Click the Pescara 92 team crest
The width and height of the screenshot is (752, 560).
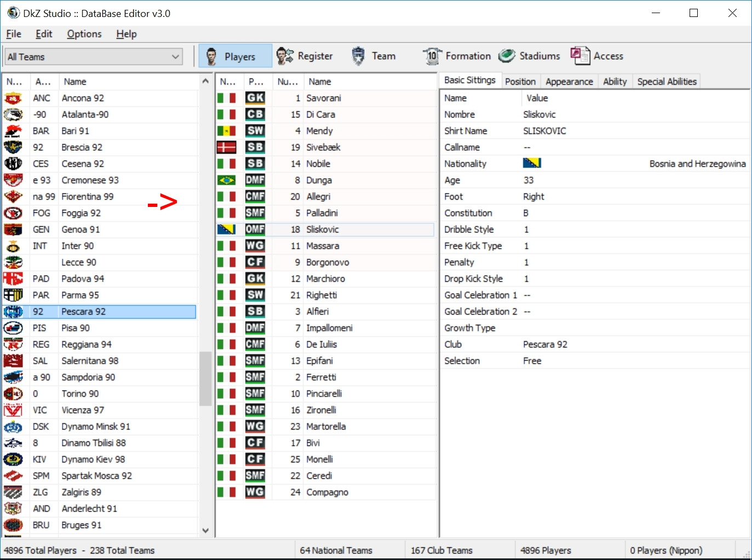(x=13, y=311)
